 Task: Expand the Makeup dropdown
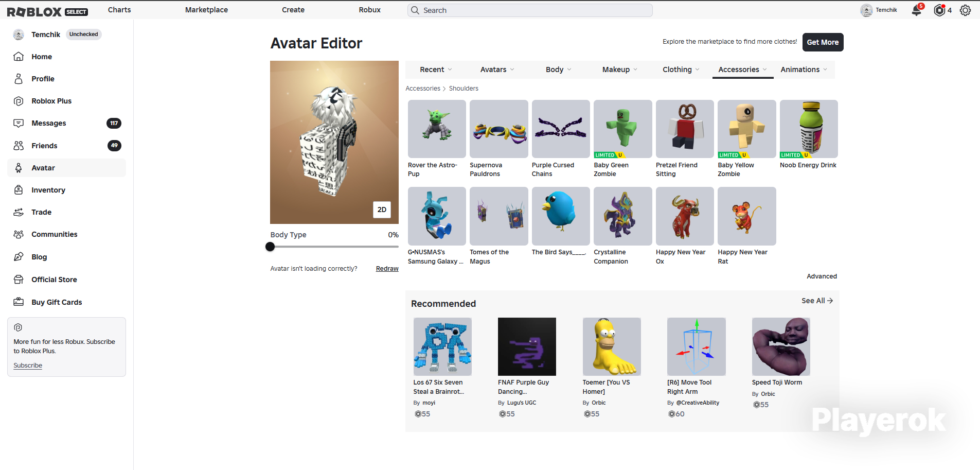620,69
